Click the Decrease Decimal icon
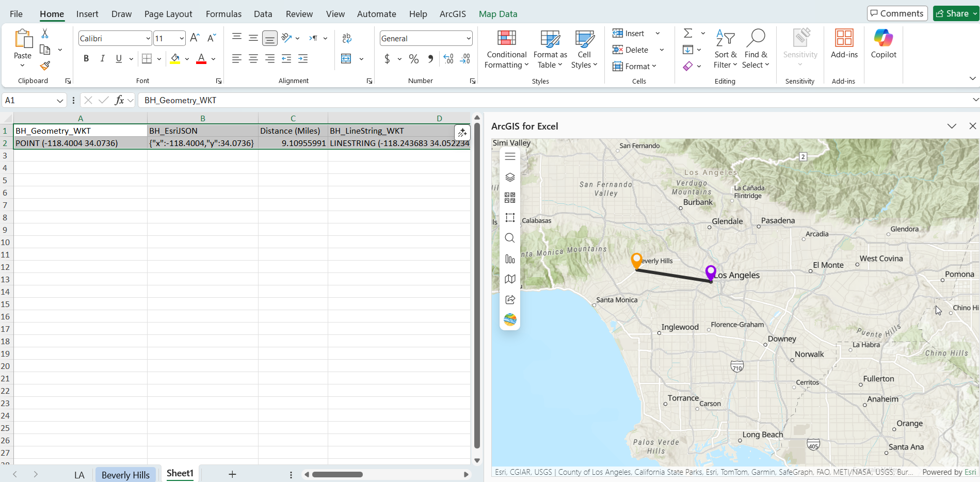Viewport: 980px width, 482px height. [465, 59]
